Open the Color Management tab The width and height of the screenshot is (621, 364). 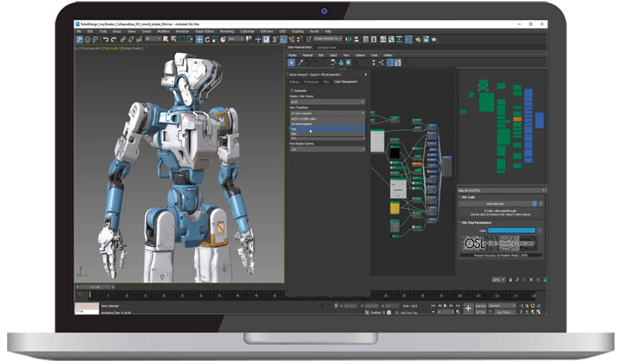(346, 82)
